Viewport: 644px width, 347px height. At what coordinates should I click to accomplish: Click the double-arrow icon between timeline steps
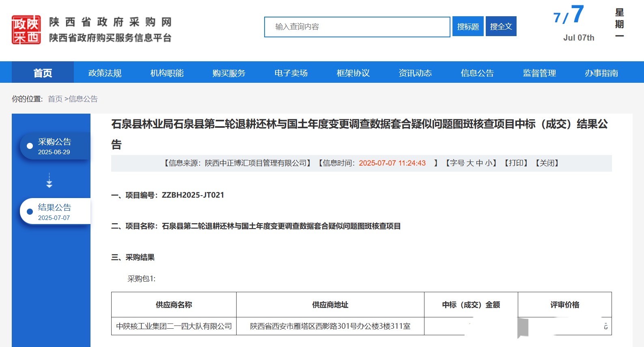49,181
